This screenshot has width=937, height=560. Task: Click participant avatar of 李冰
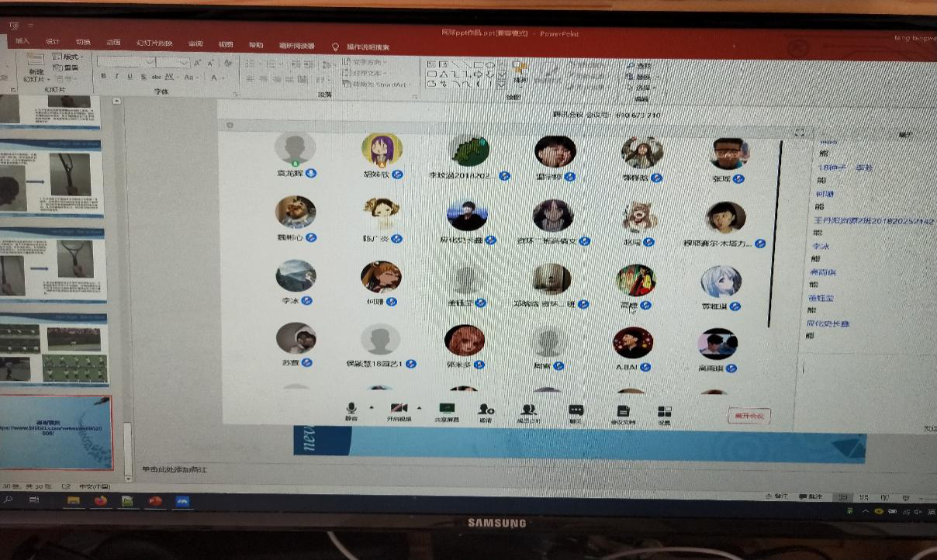point(296,275)
